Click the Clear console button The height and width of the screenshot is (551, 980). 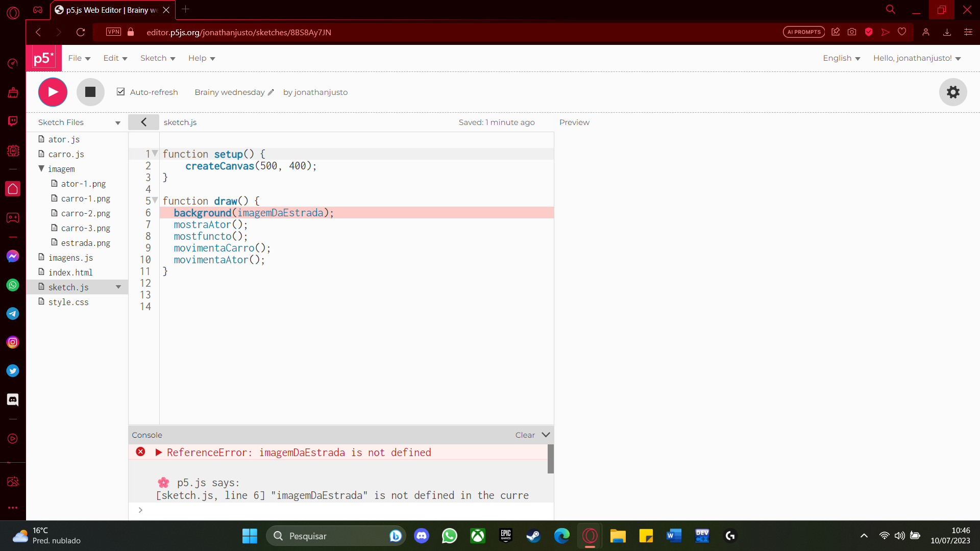(524, 434)
